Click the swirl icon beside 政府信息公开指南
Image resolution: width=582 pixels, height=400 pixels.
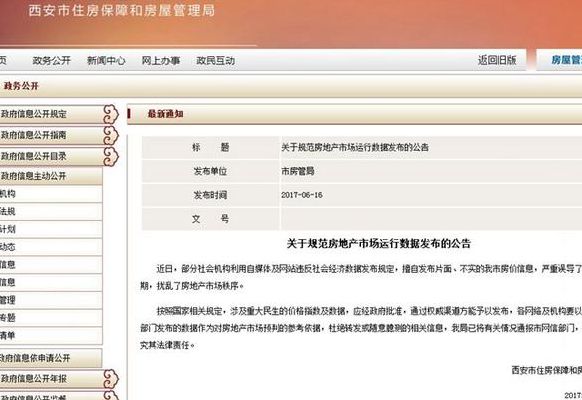pyautogui.click(x=111, y=135)
